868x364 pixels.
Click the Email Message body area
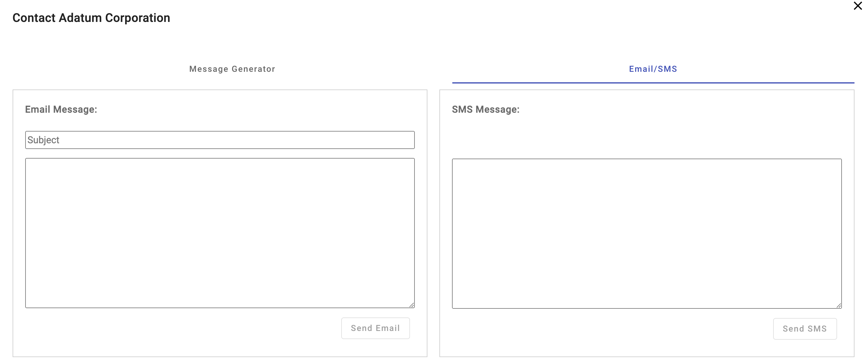point(220,233)
